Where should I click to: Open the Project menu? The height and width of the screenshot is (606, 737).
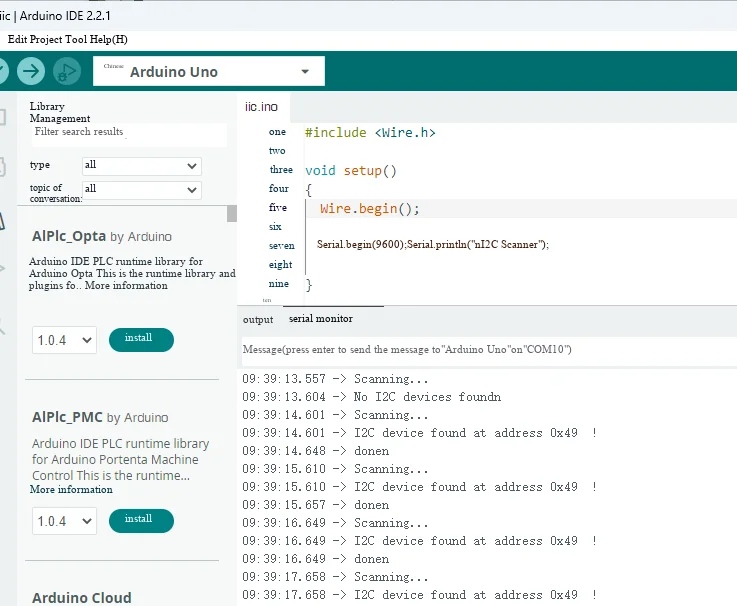[46, 39]
